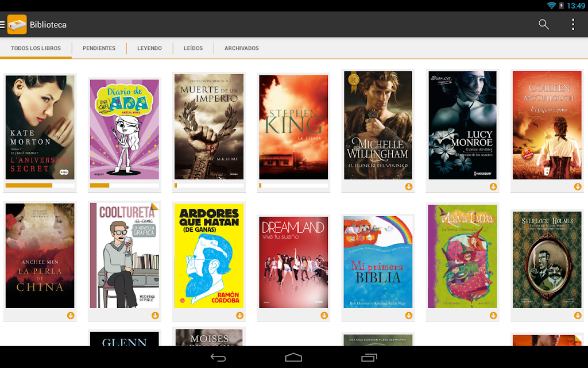
Task: Download the Sherlock Holmes book
Action: [x=578, y=316]
